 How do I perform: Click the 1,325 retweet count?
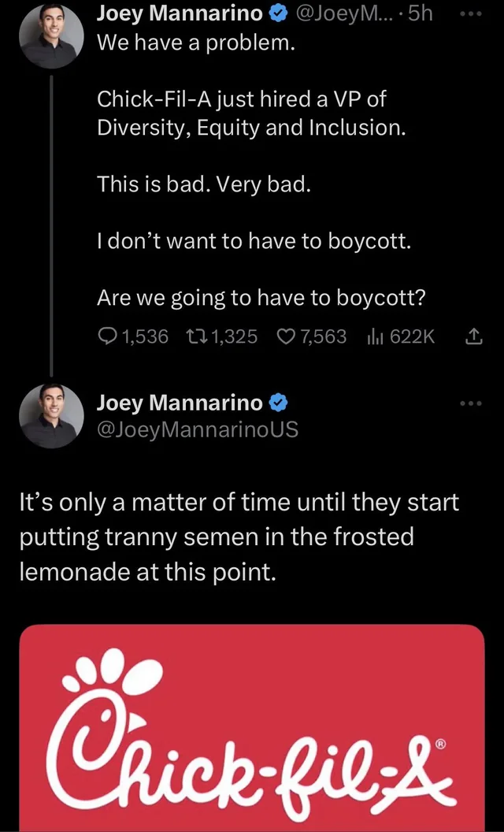(235, 336)
